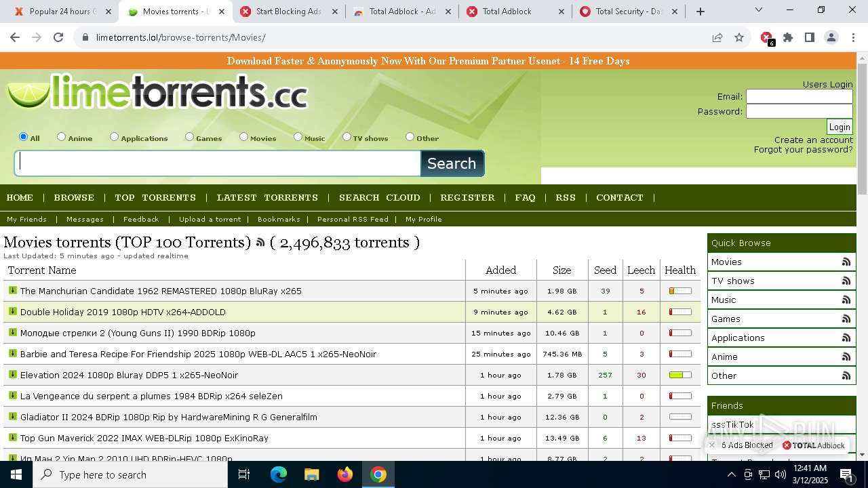This screenshot has height=488, width=868.
Task: Show hidden system tray icons chevron
Action: pos(731,474)
